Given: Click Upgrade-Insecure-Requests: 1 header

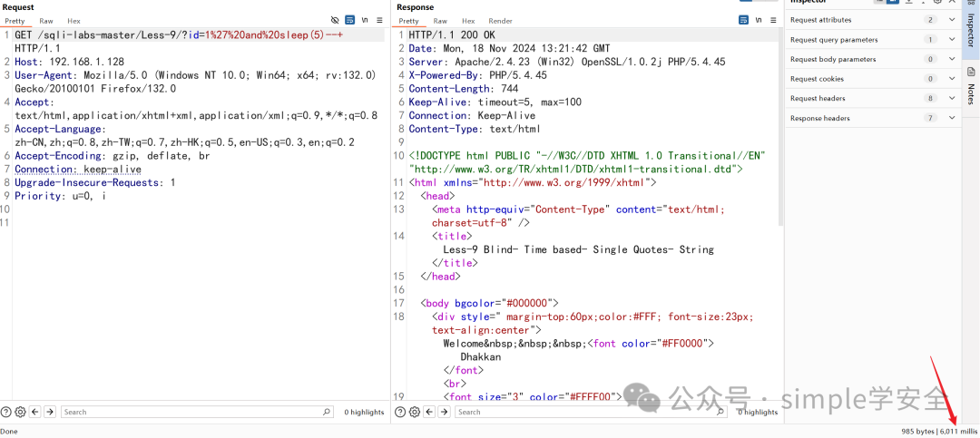Looking at the screenshot, I should pos(95,182).
